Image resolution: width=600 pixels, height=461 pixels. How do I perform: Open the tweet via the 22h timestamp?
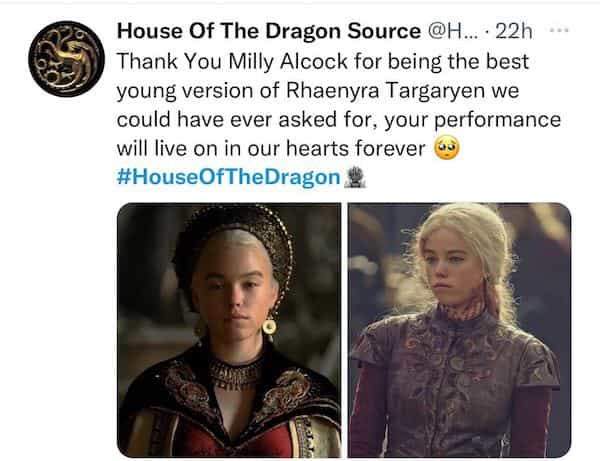click(514, 31)
